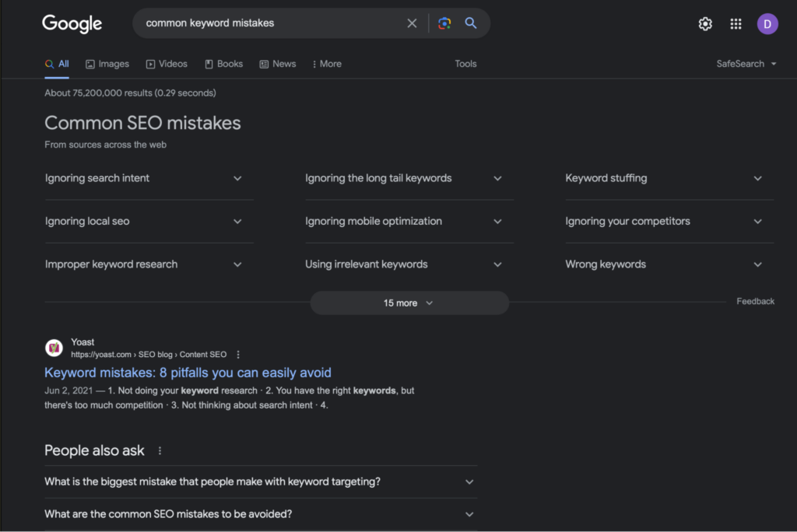
Task: Click the magnifying glass search button
Action: [471, 23]
